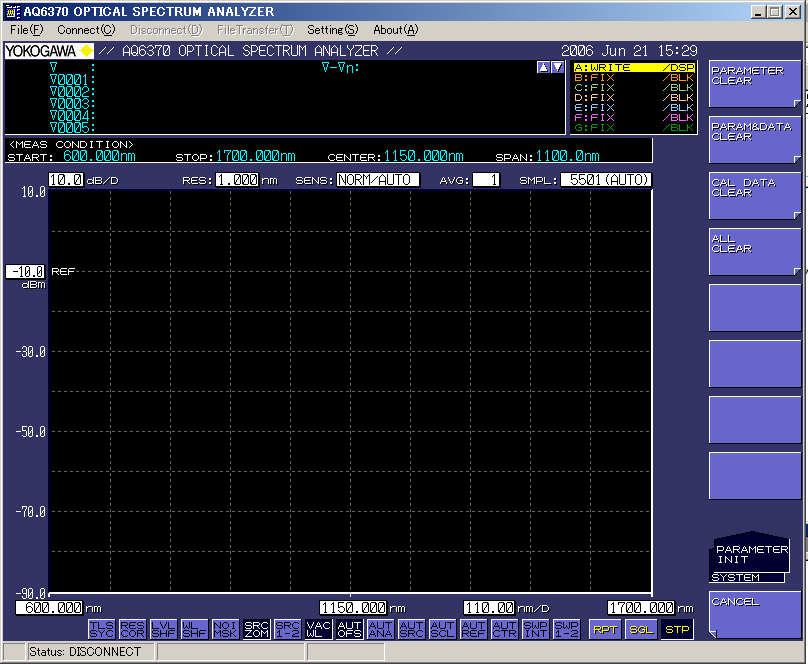Screen dimensions: 808x664
Task: Toggle the AUT SRC indicator
Action: coord(411,629)
